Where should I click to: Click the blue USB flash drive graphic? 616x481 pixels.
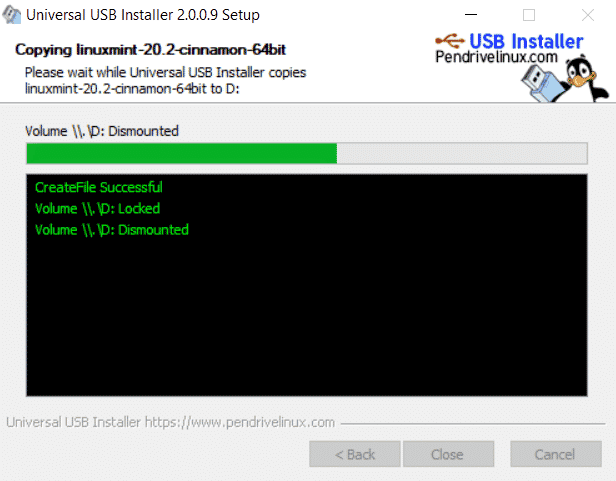(x=543, y=82)
